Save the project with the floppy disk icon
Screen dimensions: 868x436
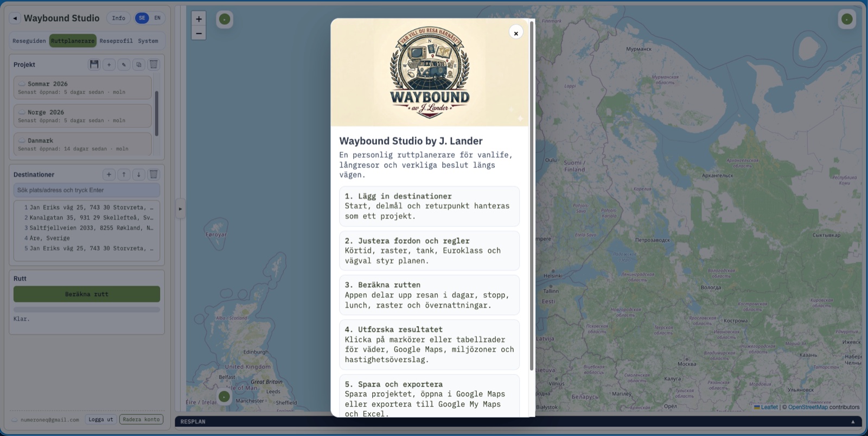(x=94, y=65)
